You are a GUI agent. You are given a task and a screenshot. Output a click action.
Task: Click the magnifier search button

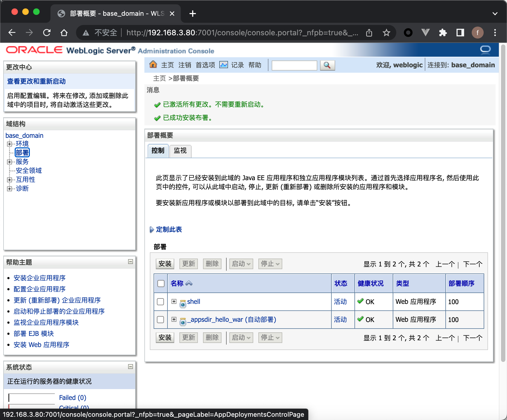[x=327, y=65]
